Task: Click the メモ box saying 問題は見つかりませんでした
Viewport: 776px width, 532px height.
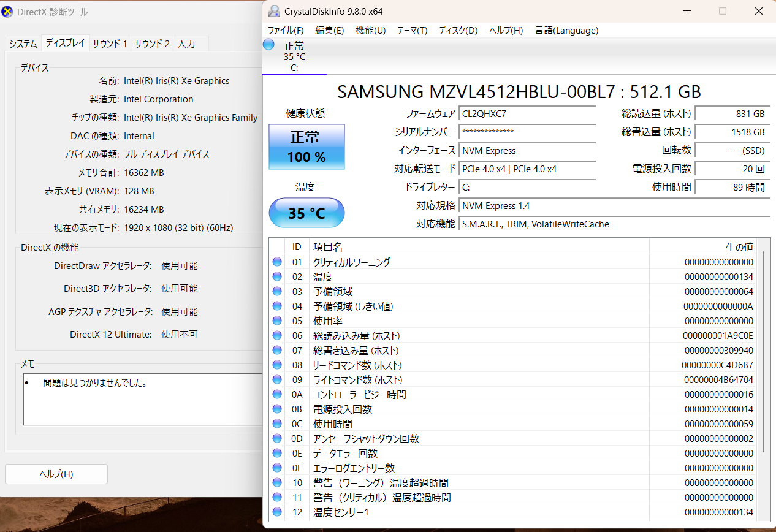Action: (x=143, y=399)
